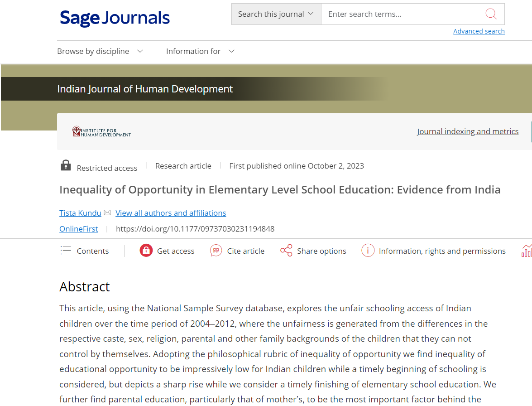Click the magnifying glass search icon
This screenshot has height=406, width=532.
[491, 14]
